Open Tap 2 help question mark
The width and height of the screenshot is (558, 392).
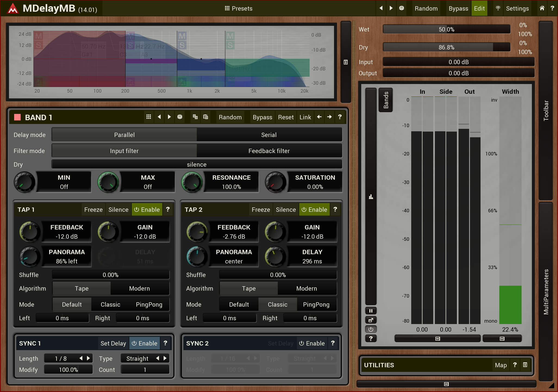[335, 209]
